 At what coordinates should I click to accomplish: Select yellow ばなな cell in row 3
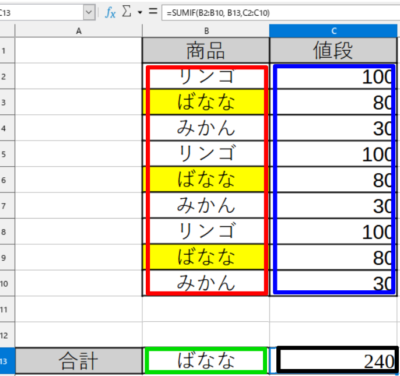point(206,102)
